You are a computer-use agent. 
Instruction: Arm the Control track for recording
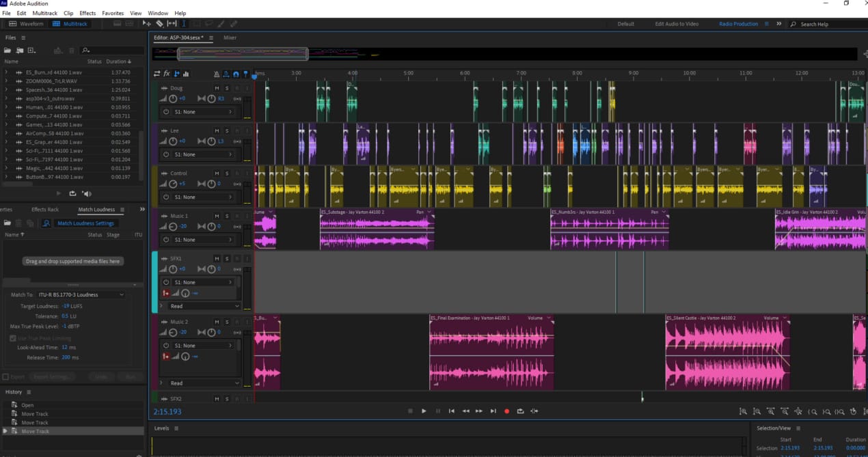237,173
